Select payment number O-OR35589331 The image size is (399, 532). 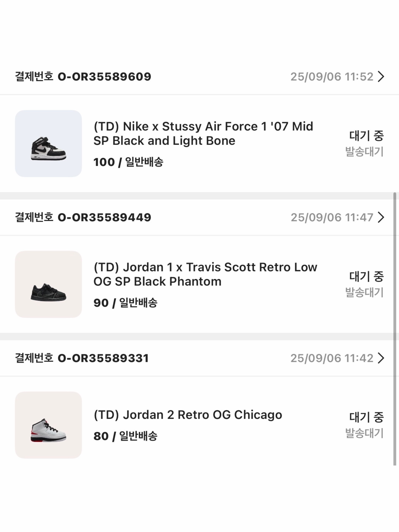(x=103, y=358)
